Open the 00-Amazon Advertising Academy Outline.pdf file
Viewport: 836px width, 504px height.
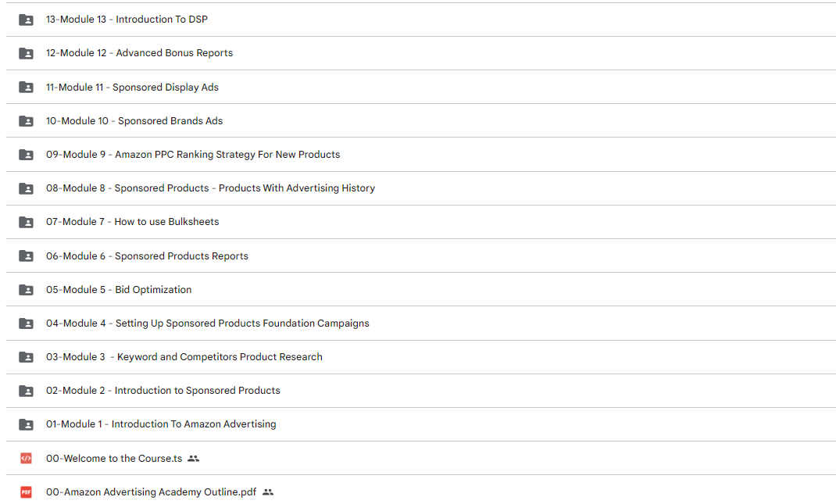point(151,491)
